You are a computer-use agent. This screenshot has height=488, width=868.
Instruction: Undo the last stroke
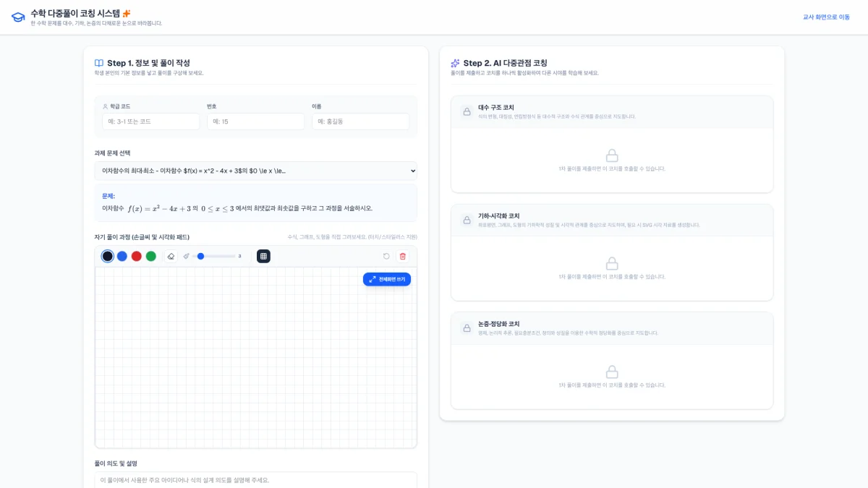coord(386,256)
